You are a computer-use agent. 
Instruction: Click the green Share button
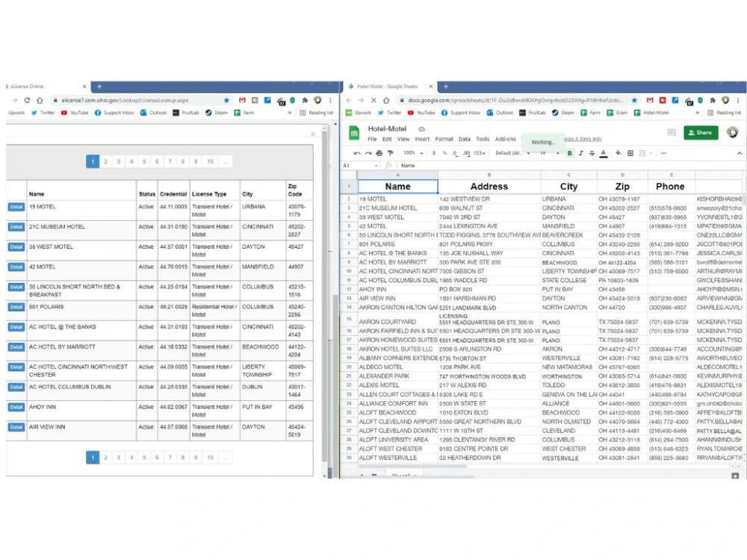click(x=701, y=132)
